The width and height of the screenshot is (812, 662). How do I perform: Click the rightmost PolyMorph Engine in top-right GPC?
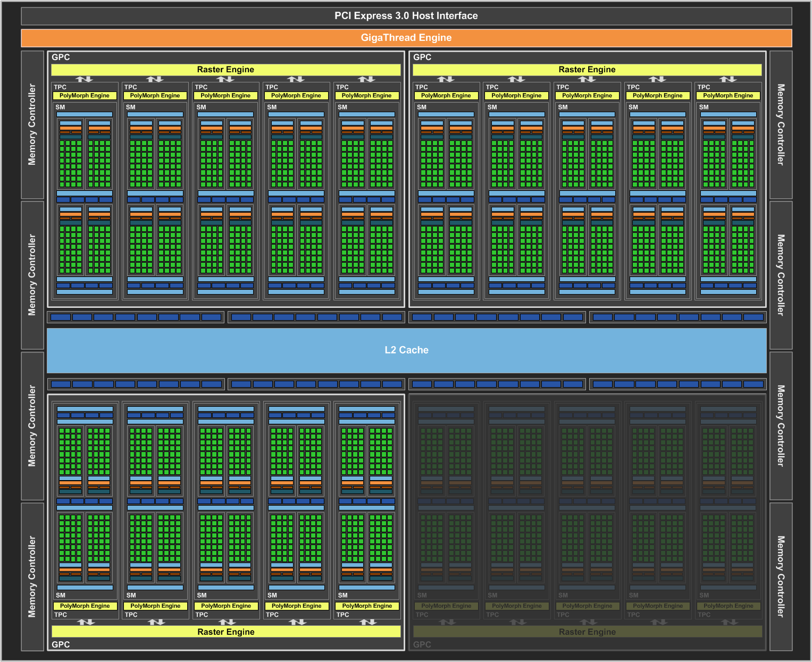728,96
